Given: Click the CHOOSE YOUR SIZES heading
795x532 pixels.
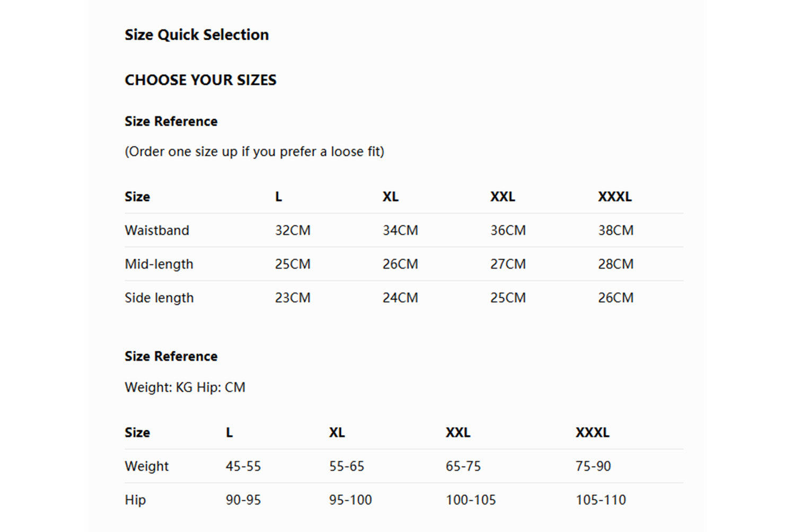Looking at the screenshot, I should tap(200, 80).
